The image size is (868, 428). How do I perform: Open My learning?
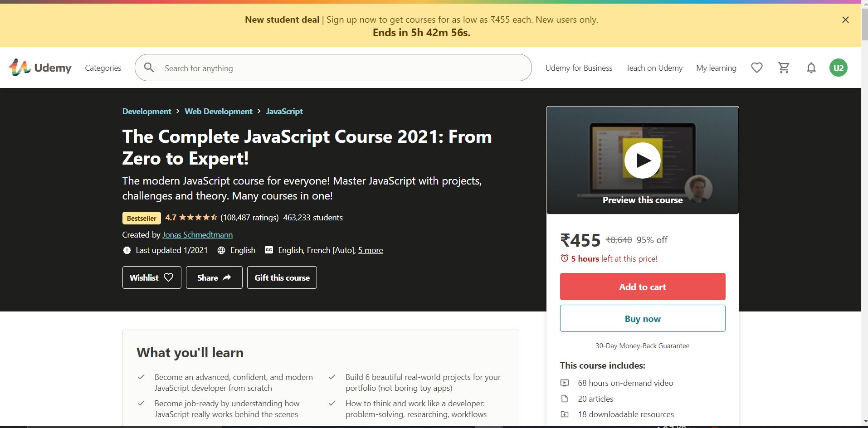click(x=716, y=68)
